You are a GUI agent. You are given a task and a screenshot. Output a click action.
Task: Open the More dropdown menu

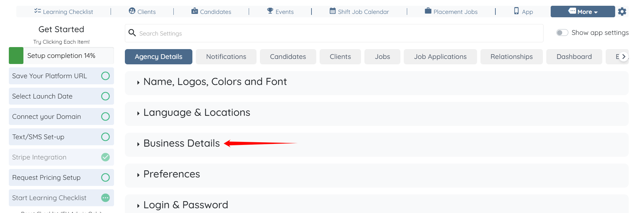(x=583, y=12)
